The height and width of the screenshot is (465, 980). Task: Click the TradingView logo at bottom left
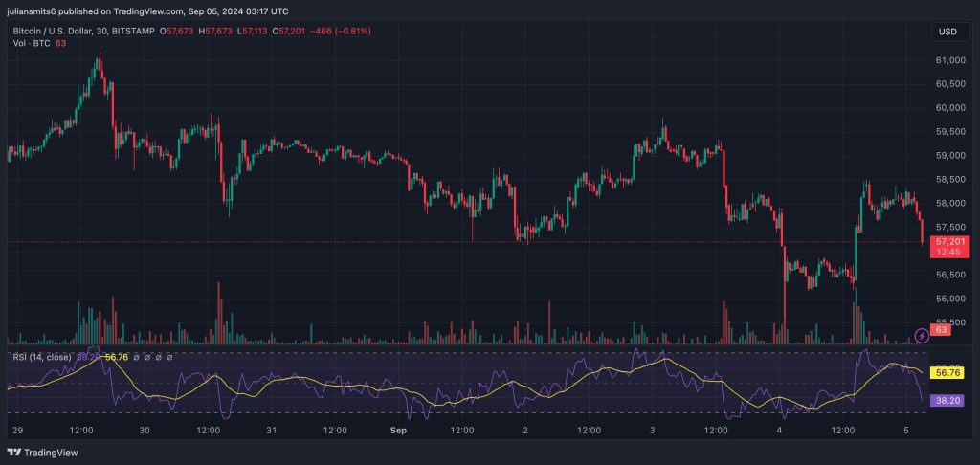point(43,453)
